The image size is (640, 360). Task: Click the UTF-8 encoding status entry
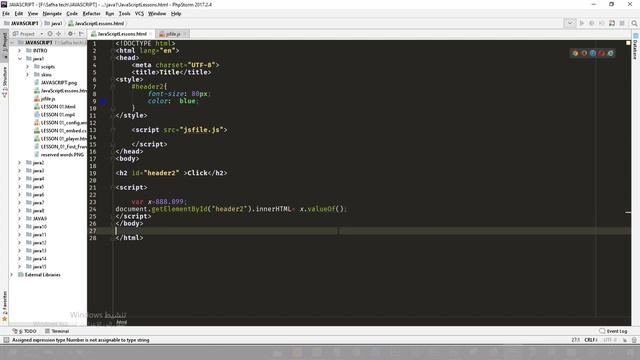tap(610, 340)
